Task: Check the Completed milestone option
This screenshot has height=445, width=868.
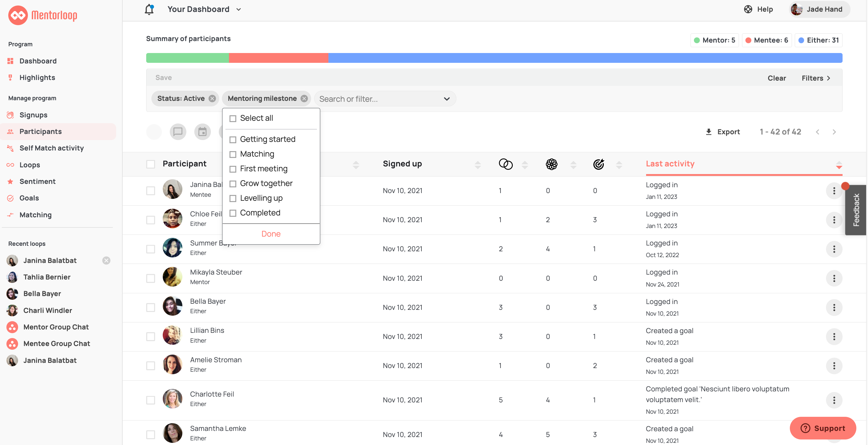Action: [x=233, y=213]
